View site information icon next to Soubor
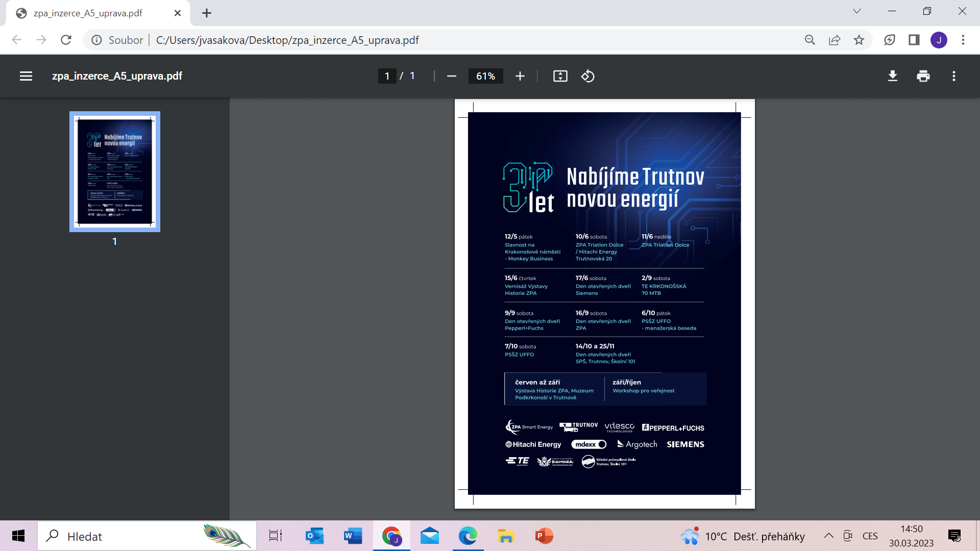 point(96,40)
